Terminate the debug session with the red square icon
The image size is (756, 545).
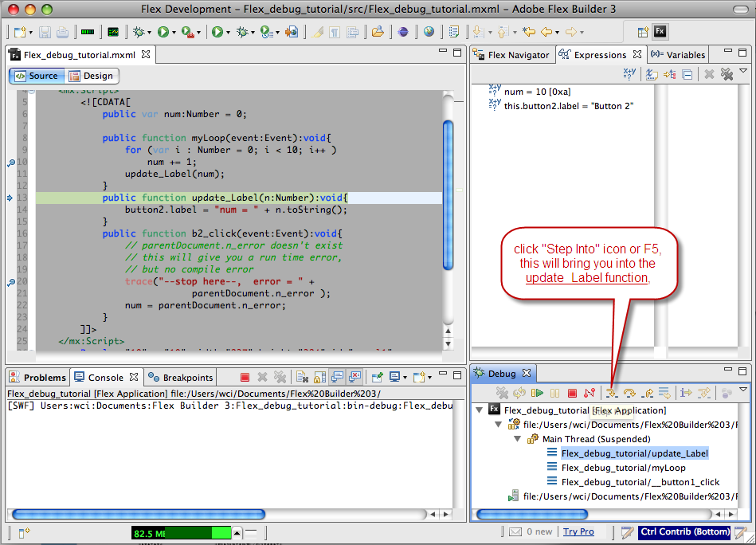point(573,393)
